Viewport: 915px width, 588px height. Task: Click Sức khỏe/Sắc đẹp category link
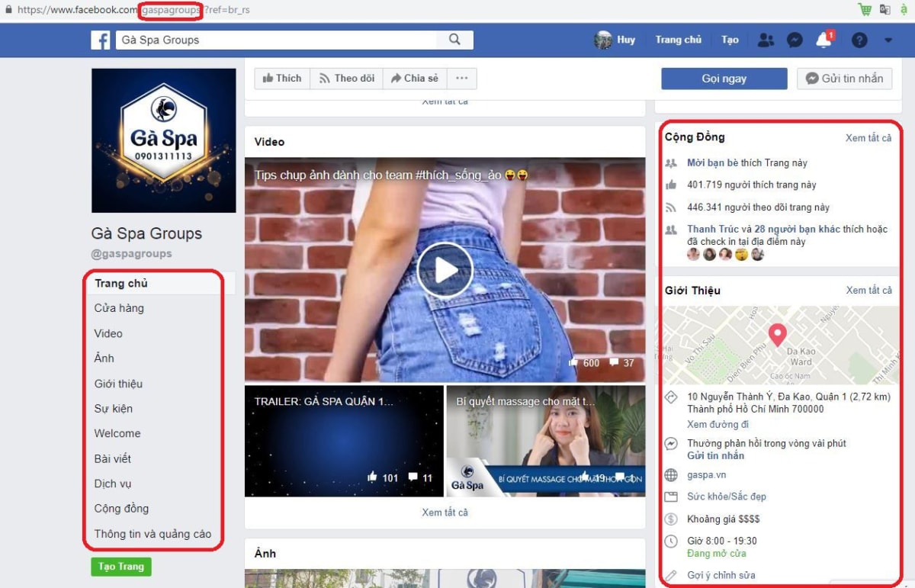coord(727,496)
